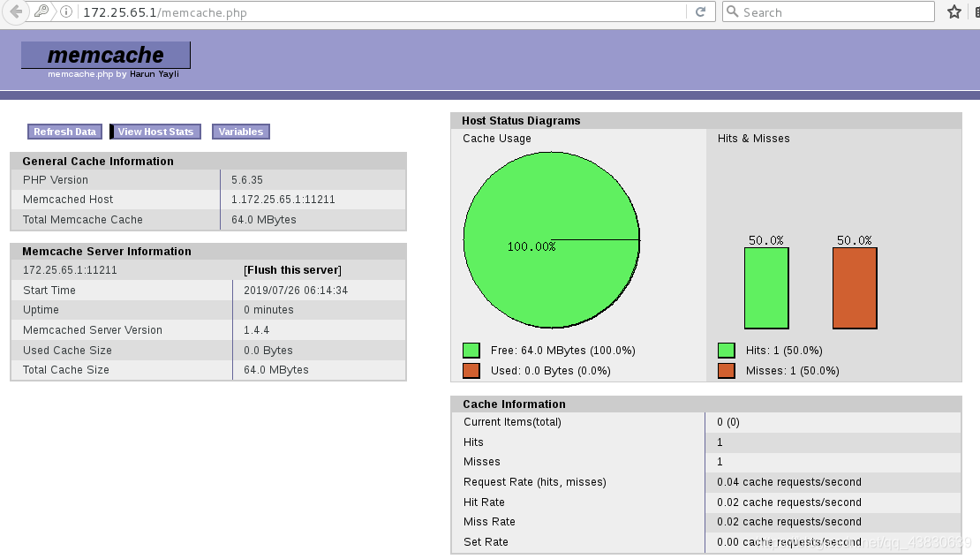The width and height of the screenshot is (980, 559).
Task: Click the Uptime value 0 minutes
Action: 268,310
